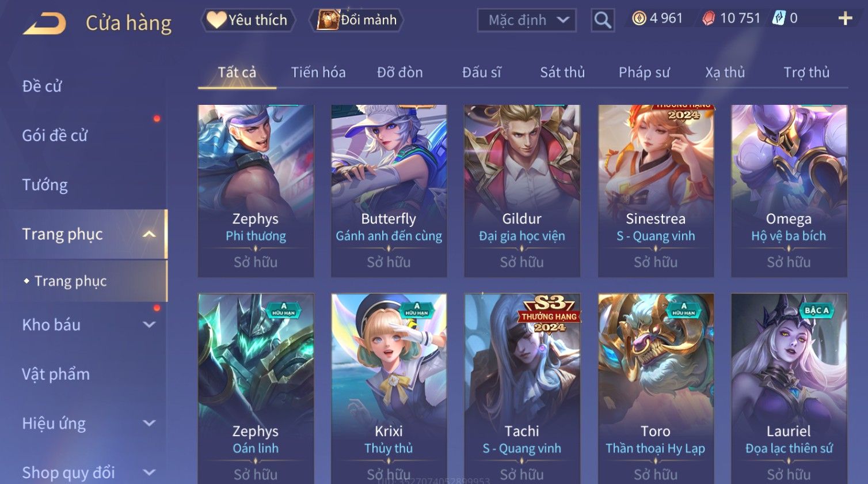Click the red ruby currency icon

pos(709,18)
